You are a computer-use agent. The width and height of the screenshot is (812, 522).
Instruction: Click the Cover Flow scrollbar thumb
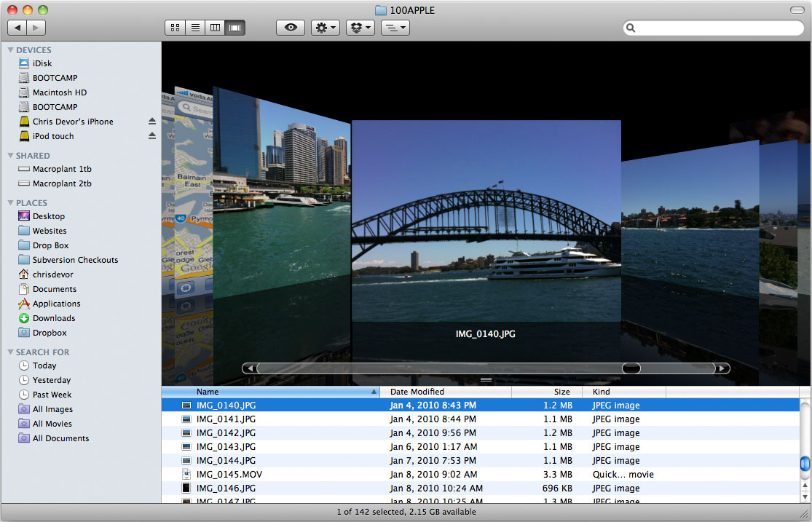(631, 368)
